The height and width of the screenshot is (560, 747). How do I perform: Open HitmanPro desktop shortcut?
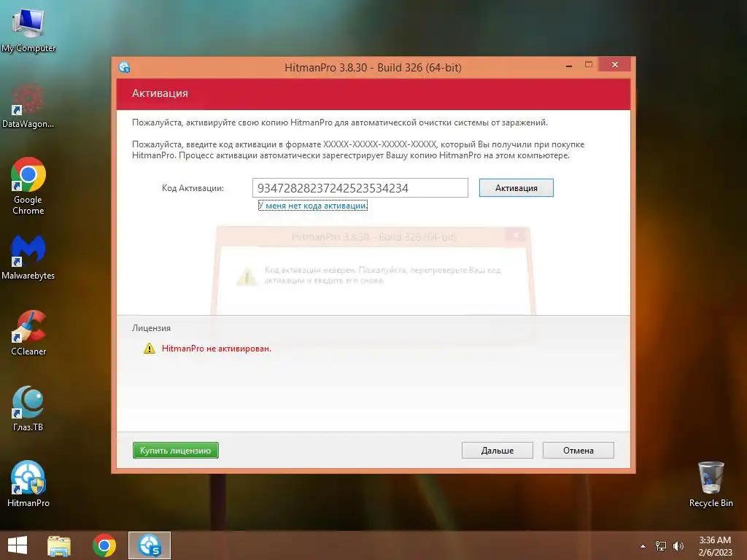click(28, 484)
